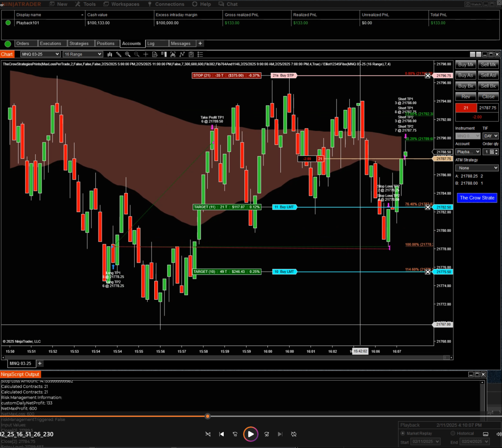
Task: Toggle the repeat icon in media player
Action: (294, 434)
